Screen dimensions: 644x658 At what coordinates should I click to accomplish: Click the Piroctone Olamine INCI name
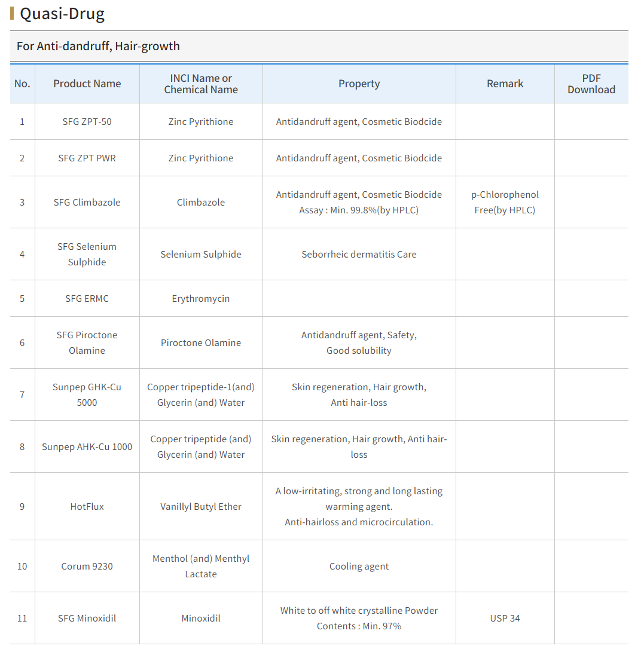[201, 343]
